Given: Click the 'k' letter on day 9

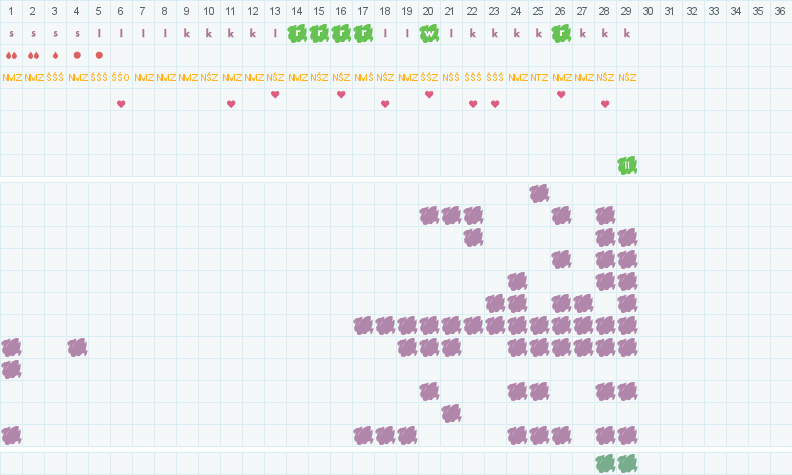Looking at the screenshot, I should coord(187,33).
